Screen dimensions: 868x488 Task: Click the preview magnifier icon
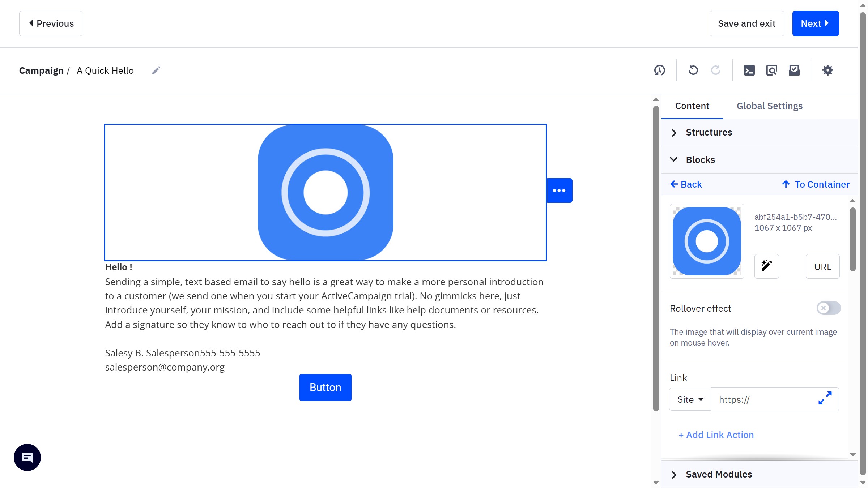[x=771, y=70]
